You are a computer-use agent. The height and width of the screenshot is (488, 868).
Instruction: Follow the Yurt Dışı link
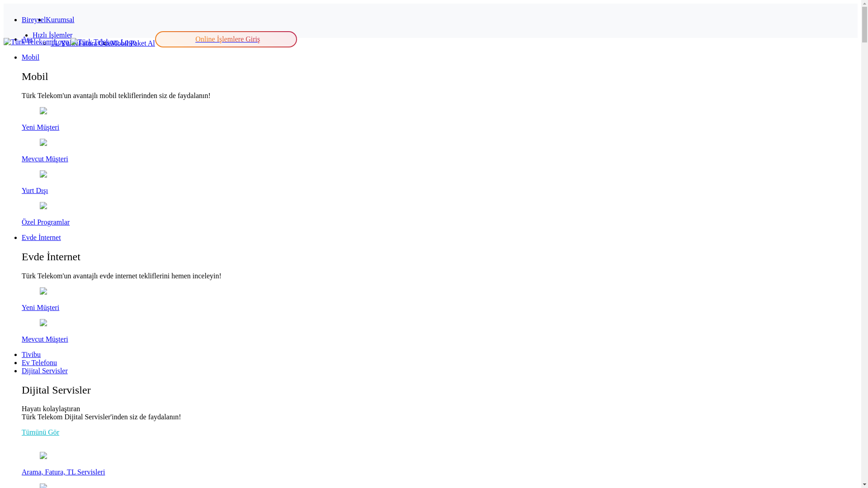[x=35, y=191]
